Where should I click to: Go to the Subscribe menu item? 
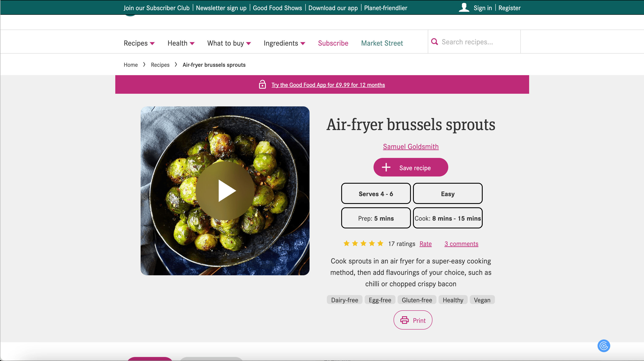point(333,43)
